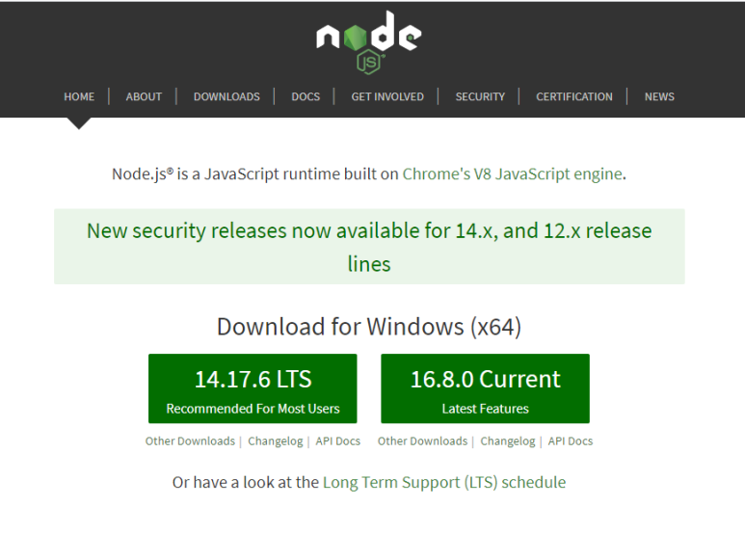Open API Docs for the LTS release

[x=338, y=440]
